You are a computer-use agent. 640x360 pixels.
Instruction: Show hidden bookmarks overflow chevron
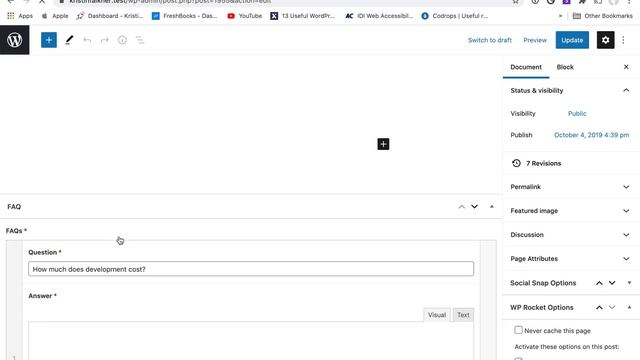560,16
